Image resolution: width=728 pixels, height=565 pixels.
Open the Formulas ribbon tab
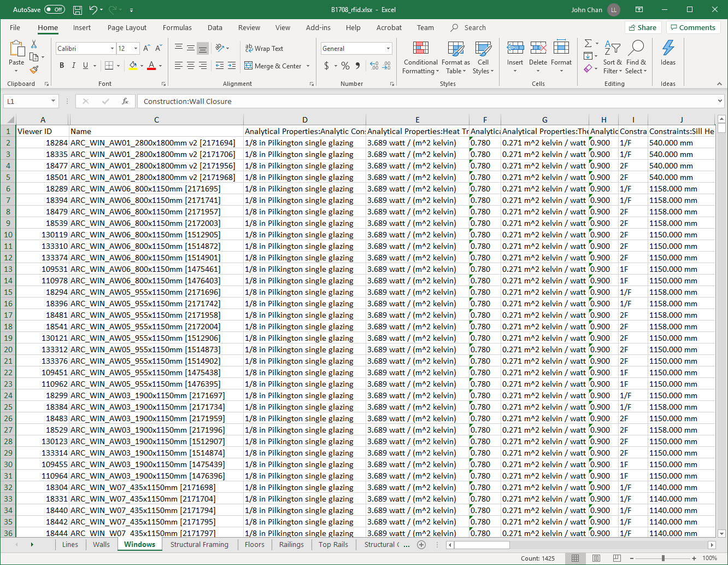[x=177, y=28]
